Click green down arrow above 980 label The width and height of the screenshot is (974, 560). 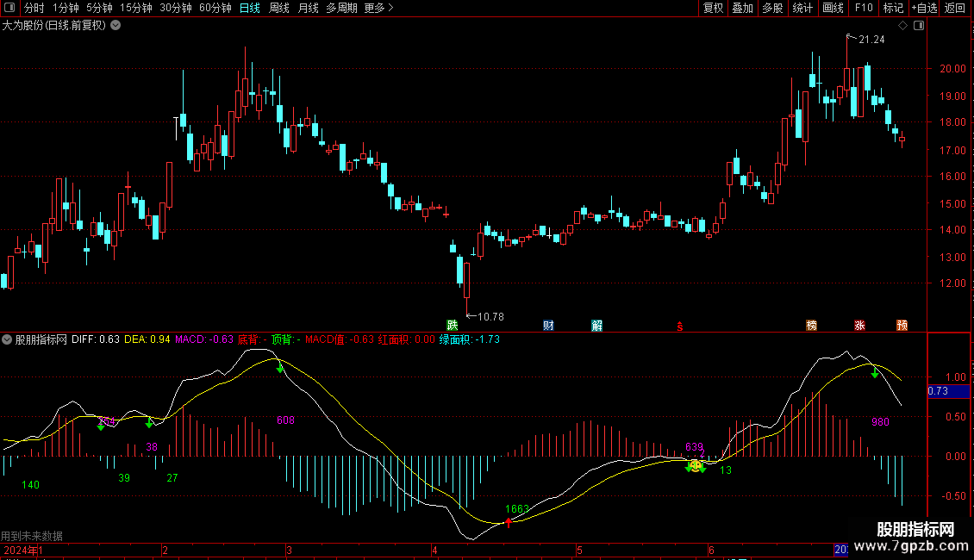click(x=875, y=372)
